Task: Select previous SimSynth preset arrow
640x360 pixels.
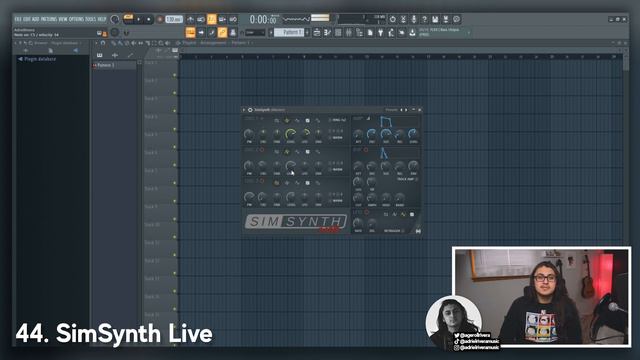Action: point(402,110)
